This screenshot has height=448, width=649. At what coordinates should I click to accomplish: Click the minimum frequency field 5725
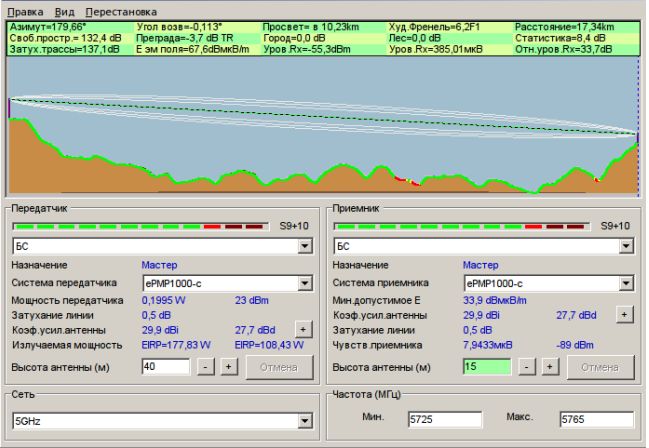pos(444,419)
